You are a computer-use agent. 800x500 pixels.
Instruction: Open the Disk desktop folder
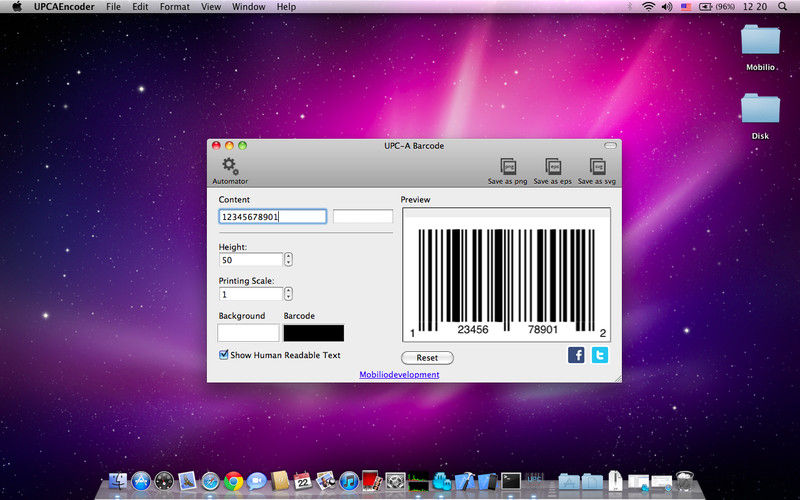pyautogui.click(x=760, y=116)
